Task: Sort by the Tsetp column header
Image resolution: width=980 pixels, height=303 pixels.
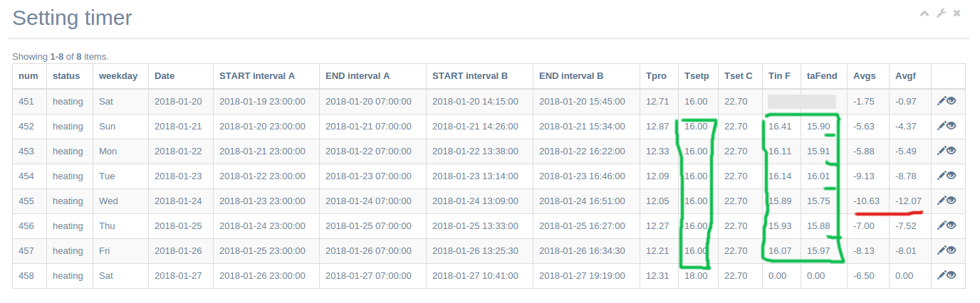Action: [x=697, y=76]
